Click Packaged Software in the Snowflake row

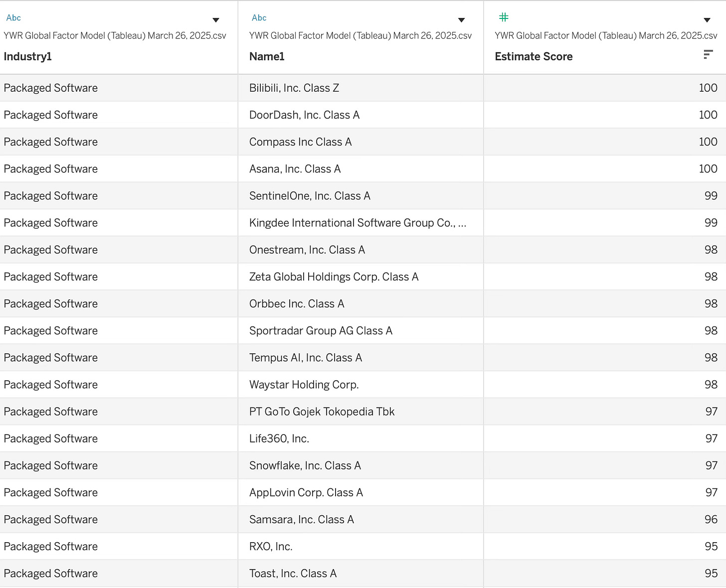point(51,465)
